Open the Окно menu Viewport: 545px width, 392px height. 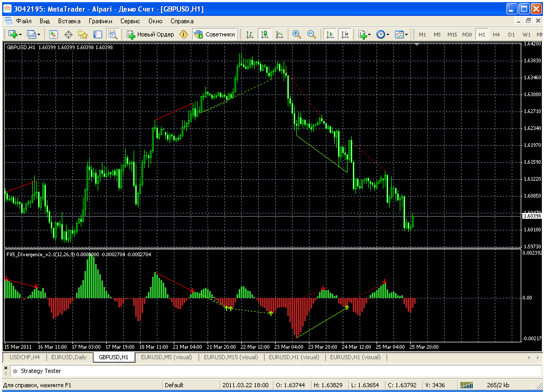click(x=155, y=21)
